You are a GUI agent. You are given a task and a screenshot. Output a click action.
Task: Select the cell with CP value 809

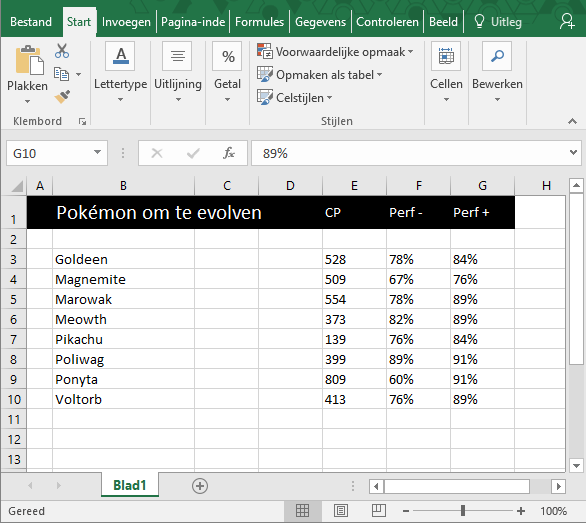coord(354,379)
